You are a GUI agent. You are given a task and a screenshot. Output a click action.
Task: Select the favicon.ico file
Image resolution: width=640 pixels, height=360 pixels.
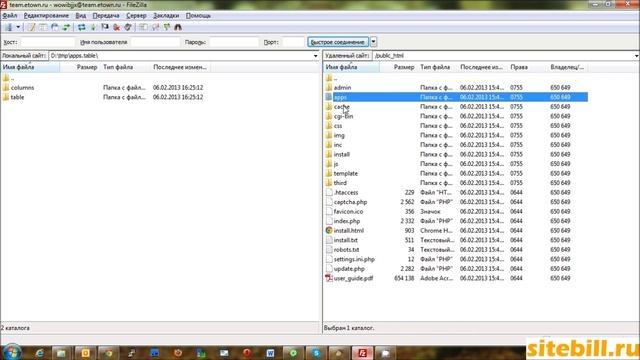pos(348,211)
